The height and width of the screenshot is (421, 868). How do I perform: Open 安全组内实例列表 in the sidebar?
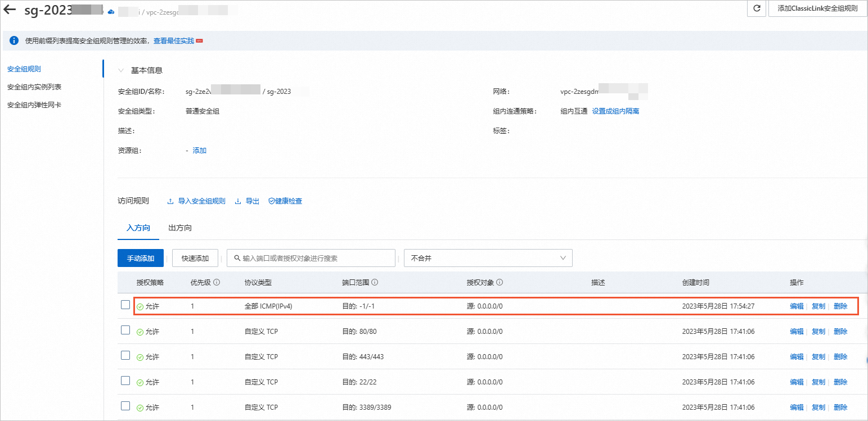[x=34, y=87]
